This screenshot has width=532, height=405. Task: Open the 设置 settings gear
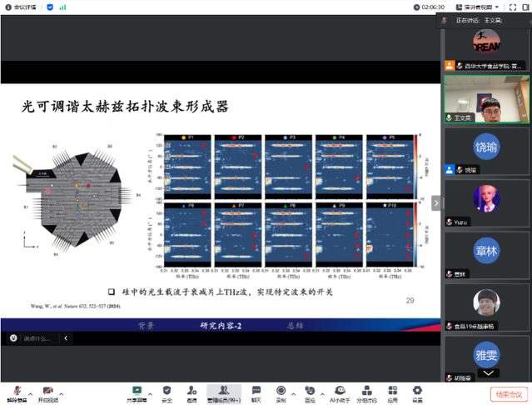pyautogui.click(x=417, y=390)
